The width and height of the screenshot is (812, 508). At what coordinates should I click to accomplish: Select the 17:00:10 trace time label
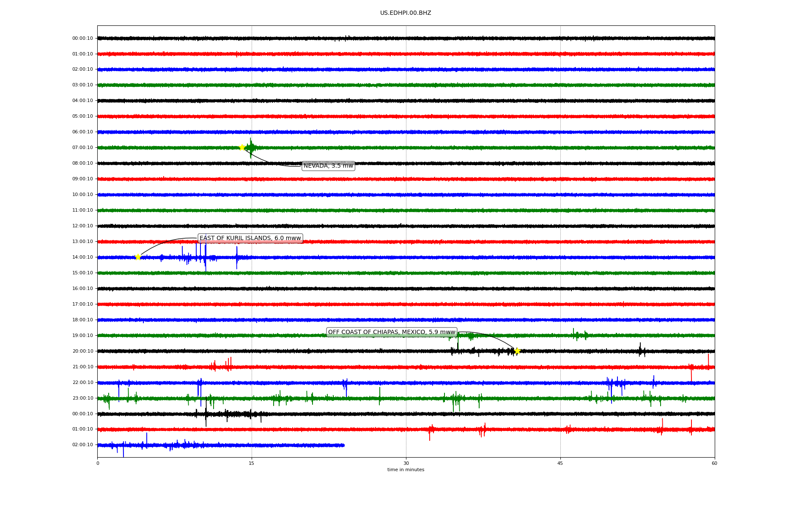point(82,304)
